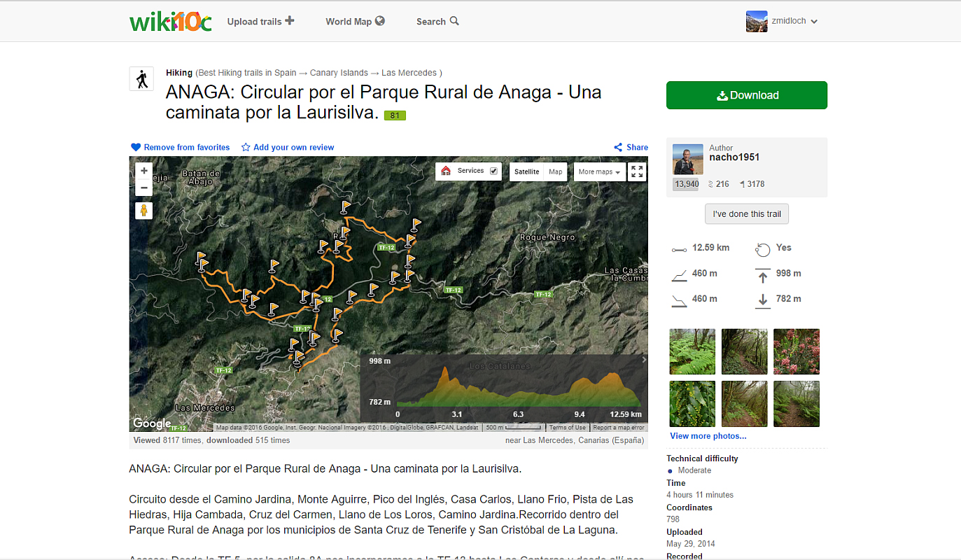Expand the More maps dropdown
The image size is (961, 560).
coord(599,171)
